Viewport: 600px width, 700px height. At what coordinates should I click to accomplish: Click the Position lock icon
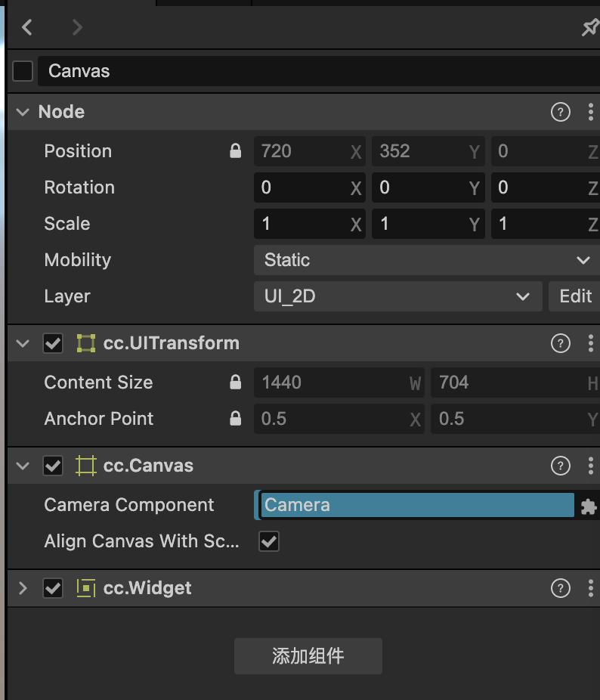236,151
